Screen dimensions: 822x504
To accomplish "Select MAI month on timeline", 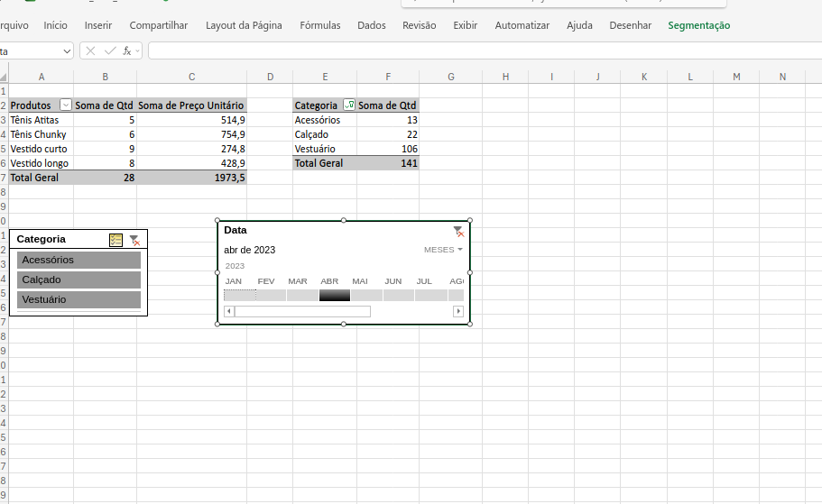I will (x=366, y=295).
